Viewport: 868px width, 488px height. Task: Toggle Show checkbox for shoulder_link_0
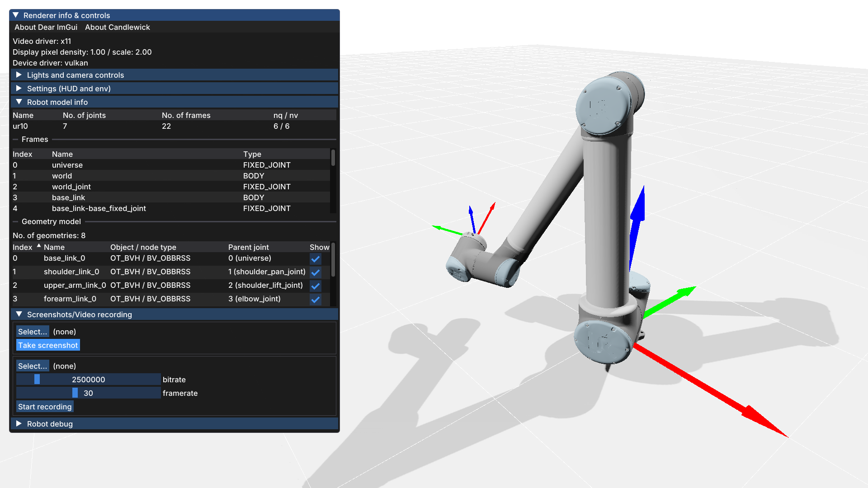tap(316, 272)
